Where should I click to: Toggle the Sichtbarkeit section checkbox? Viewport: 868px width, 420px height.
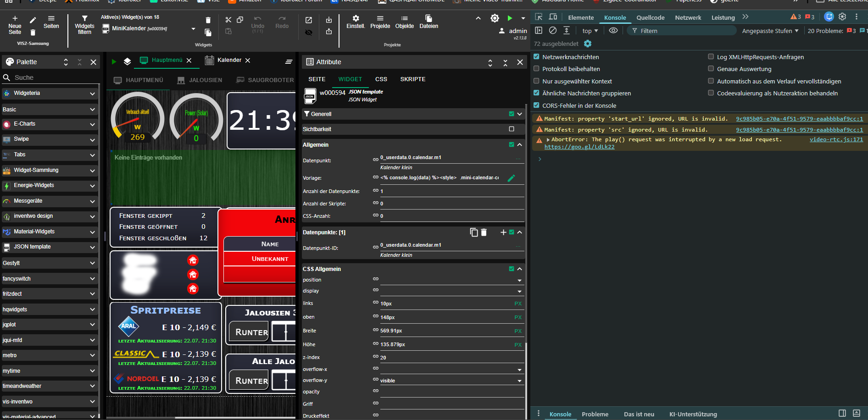click(x=512, y=129)
